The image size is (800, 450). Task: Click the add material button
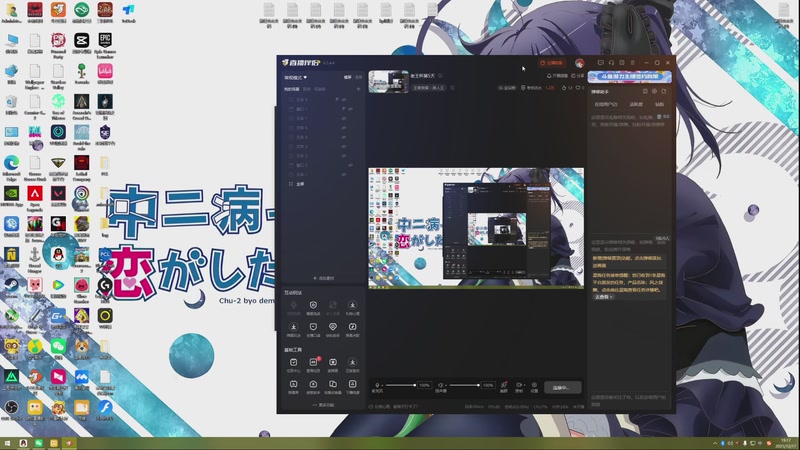[x=323, y=278]
